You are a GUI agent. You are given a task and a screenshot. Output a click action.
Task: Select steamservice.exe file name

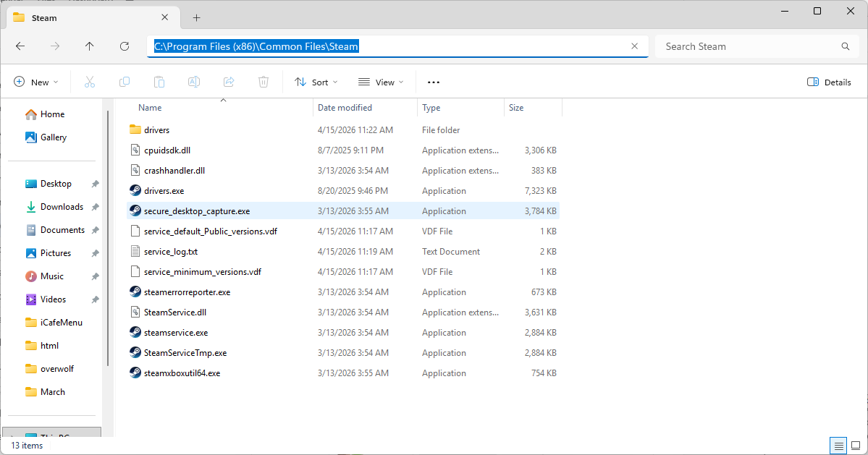pos(176,333)
